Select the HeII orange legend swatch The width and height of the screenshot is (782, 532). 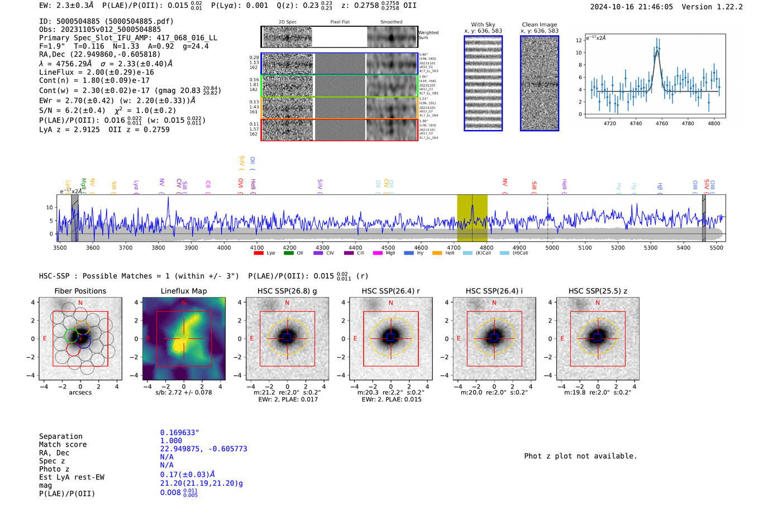pyautogui.click(x=437, y=253)
